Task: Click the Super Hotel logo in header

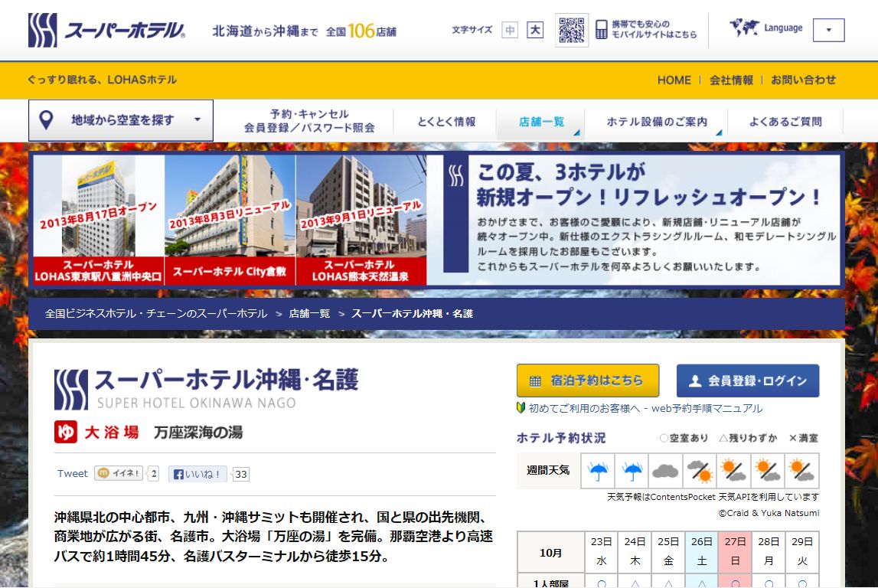Action: coord(106,30)
